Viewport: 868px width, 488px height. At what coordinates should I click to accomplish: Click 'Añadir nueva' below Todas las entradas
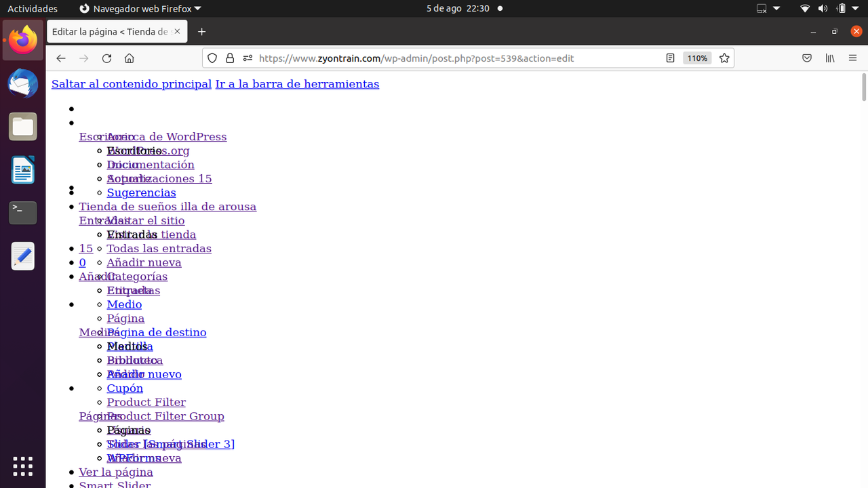tap(144, 262)
